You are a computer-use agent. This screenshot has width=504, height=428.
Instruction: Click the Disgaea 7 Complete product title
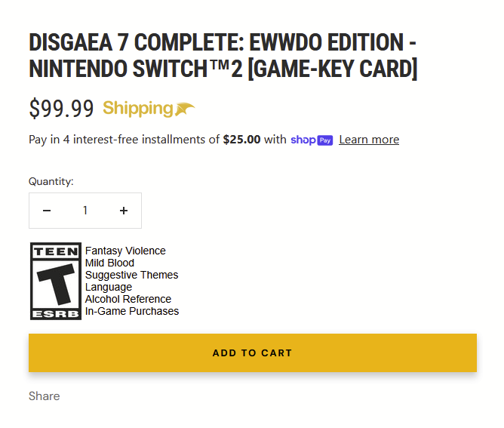tap(223, 55)
